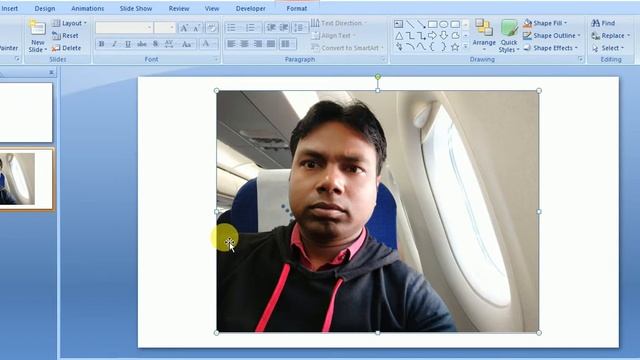Viewport: 640px width, 360px height.
Task: Apply numbered list formatting
Action: (251, 28)
